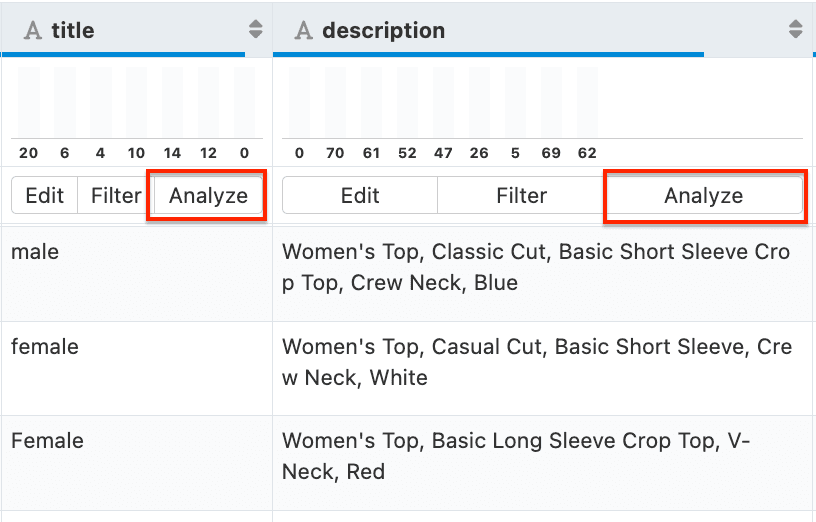Screen dimensions: 816x522
Task: Toggle sort arrows on the title column
Action: click(256, 30)
